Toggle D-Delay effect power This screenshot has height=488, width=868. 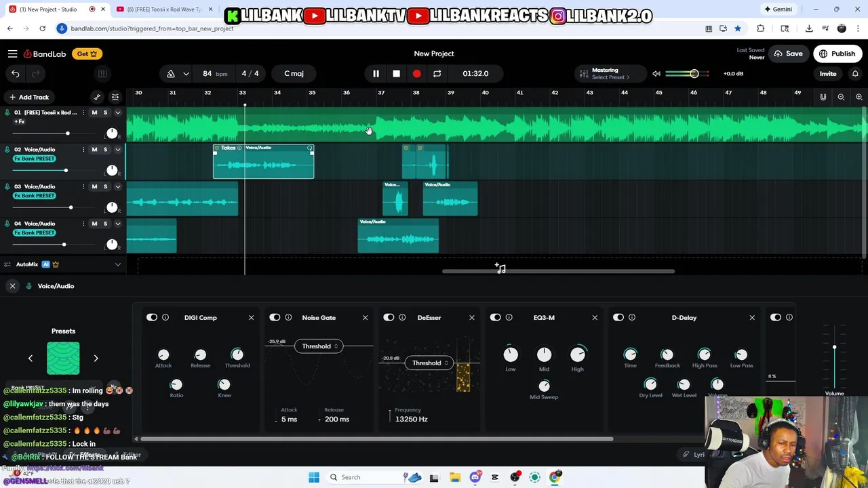click(x=618, y=317)
